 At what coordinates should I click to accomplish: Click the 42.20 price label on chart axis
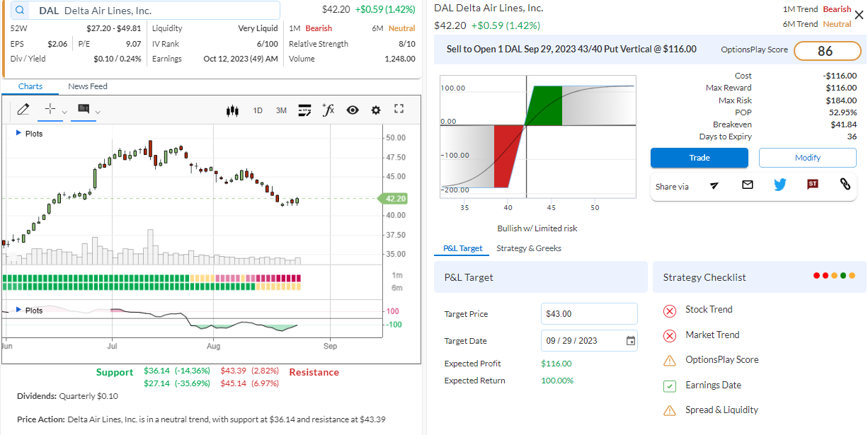pos(394,199)
